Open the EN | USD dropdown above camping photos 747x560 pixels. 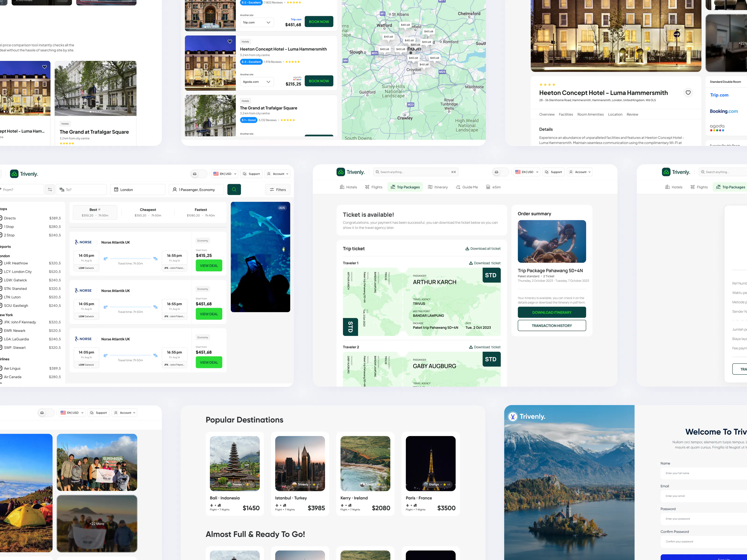[72, 413]
